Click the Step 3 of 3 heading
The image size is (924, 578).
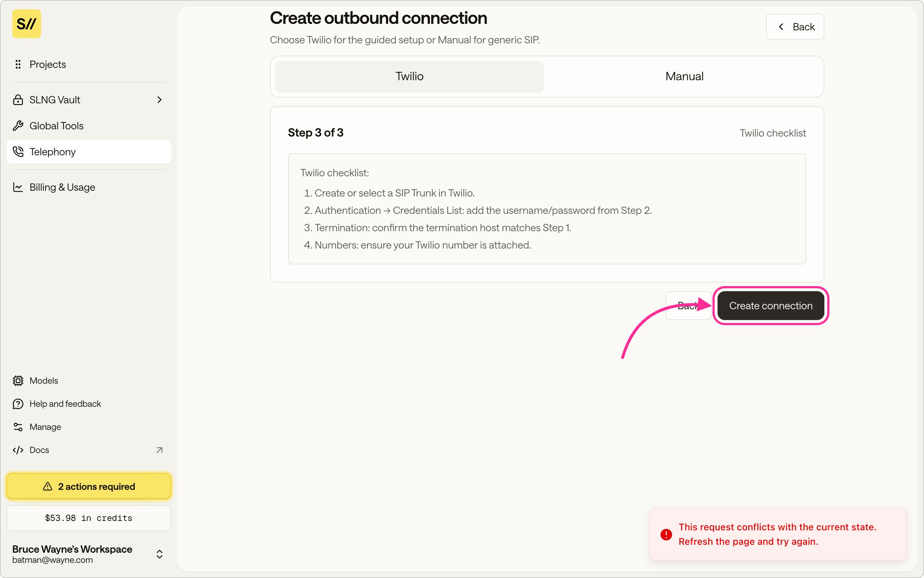[x=316, y=133]
